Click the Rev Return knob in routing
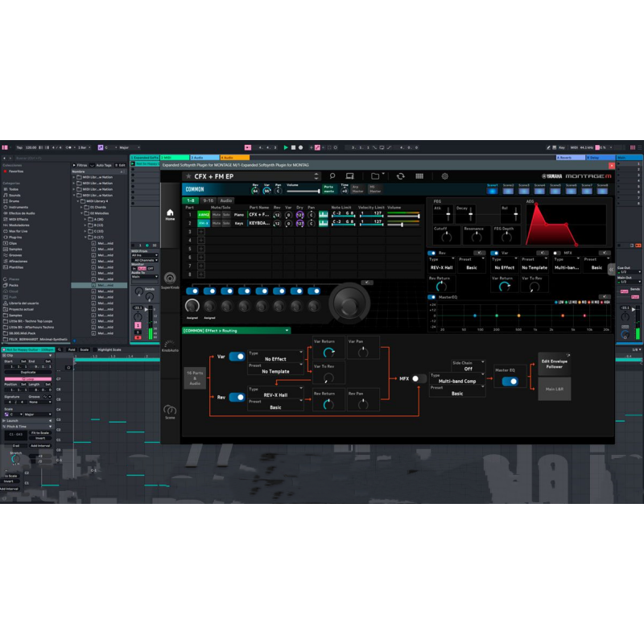 [x=328, y=405]
